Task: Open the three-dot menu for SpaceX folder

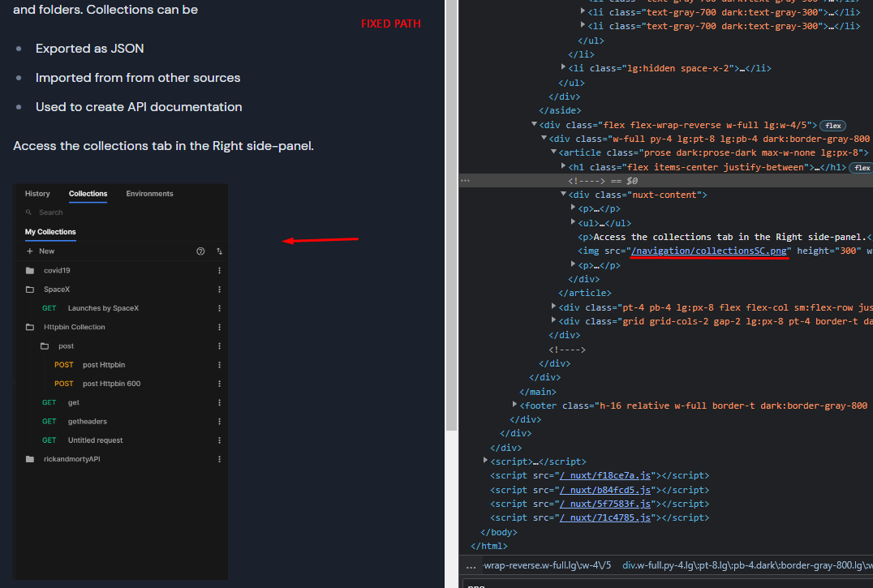Action: (219, 290)
